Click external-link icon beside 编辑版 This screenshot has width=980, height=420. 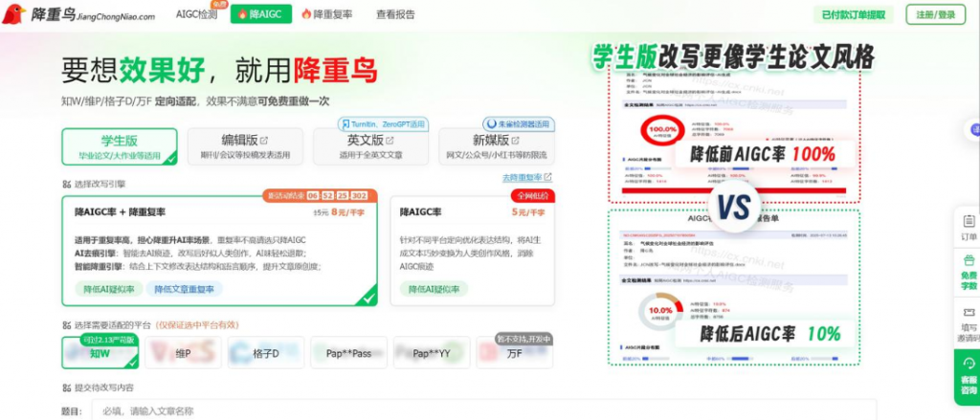[x=264, y=140]
